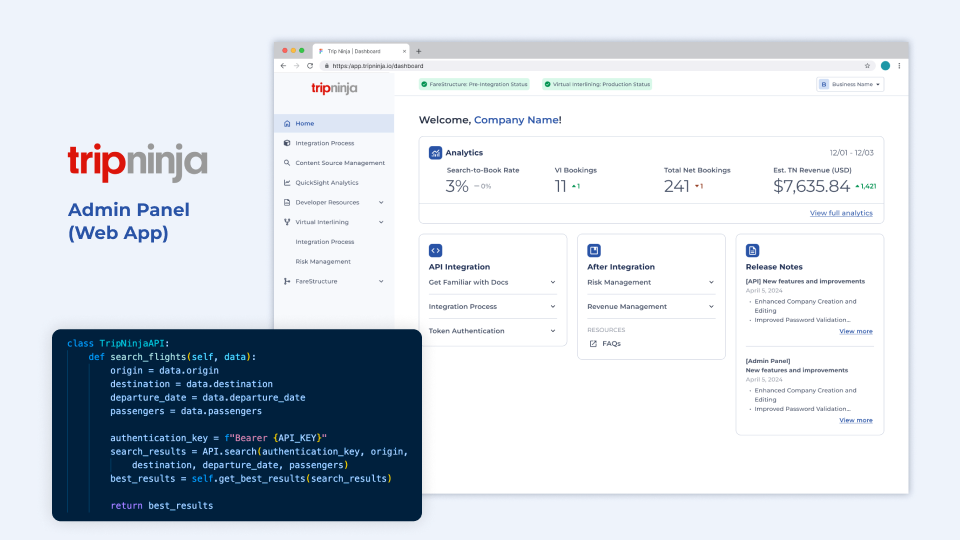Click the Analytics card chart icon
Screen dimensions: 960x540
(435, 153)
